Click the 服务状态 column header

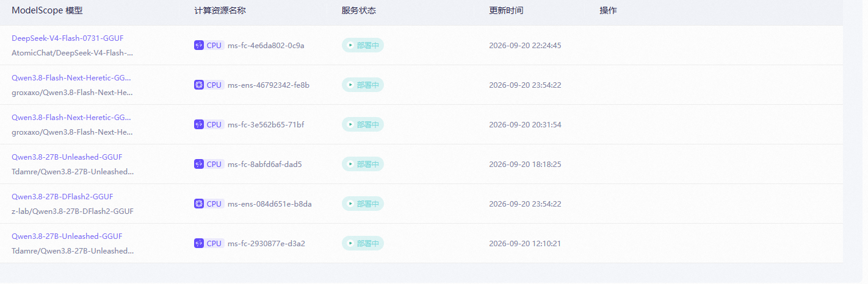pos(359,11)
